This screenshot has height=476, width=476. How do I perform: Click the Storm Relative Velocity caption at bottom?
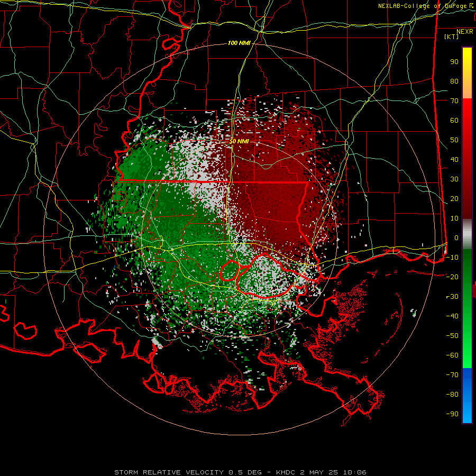pyautogui.click(x=240, y=472)
